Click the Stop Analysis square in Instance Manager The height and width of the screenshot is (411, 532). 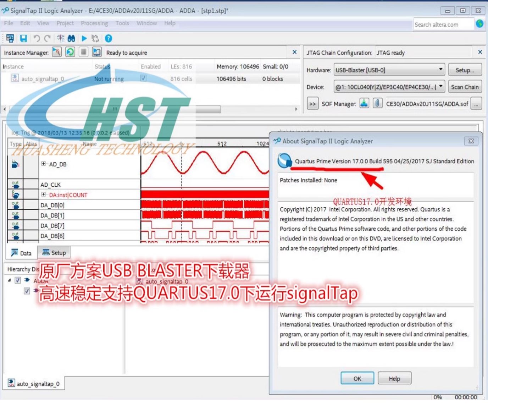click(x=83, y=52)
